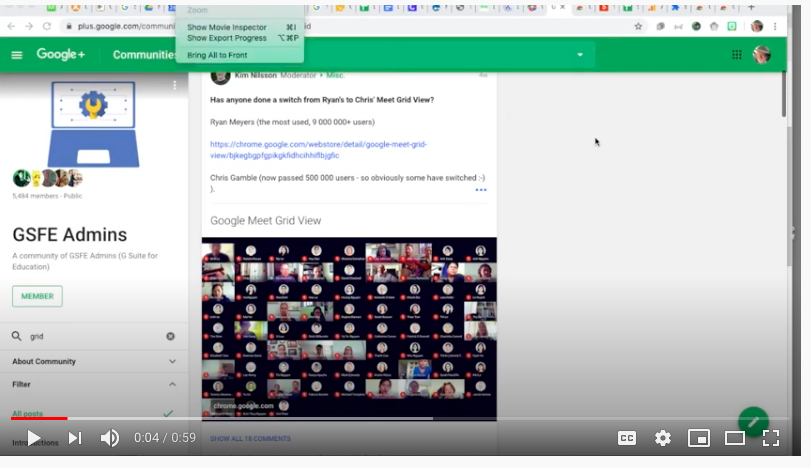Click the GSFE Admins community image
Image resolution: width=811 pixels, height=468 pixels.
point(94,124)
